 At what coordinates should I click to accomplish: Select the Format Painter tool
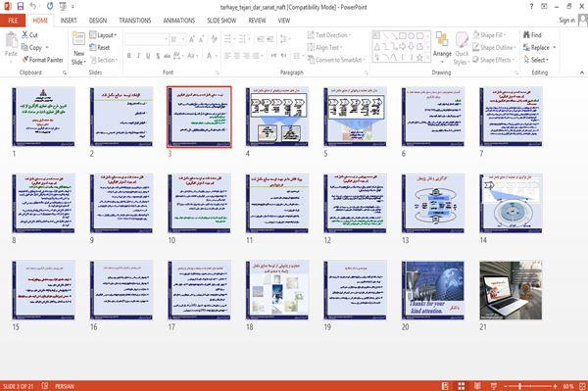coord(42,60)
